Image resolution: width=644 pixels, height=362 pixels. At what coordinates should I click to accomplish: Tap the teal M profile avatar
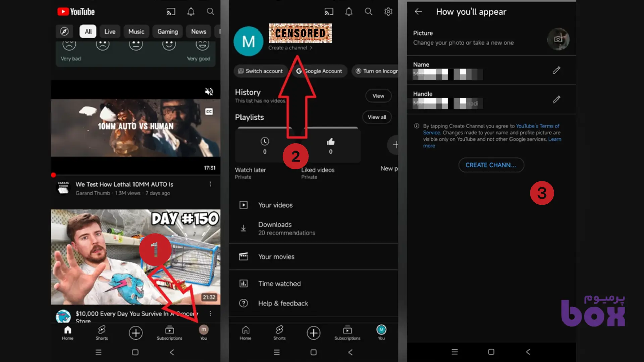249,41
